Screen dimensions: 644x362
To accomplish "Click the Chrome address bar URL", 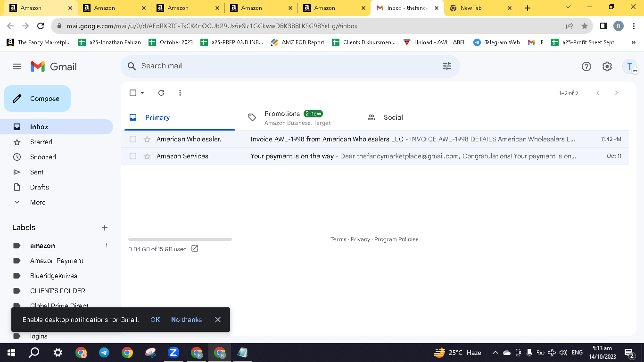I will click(212, 26).
